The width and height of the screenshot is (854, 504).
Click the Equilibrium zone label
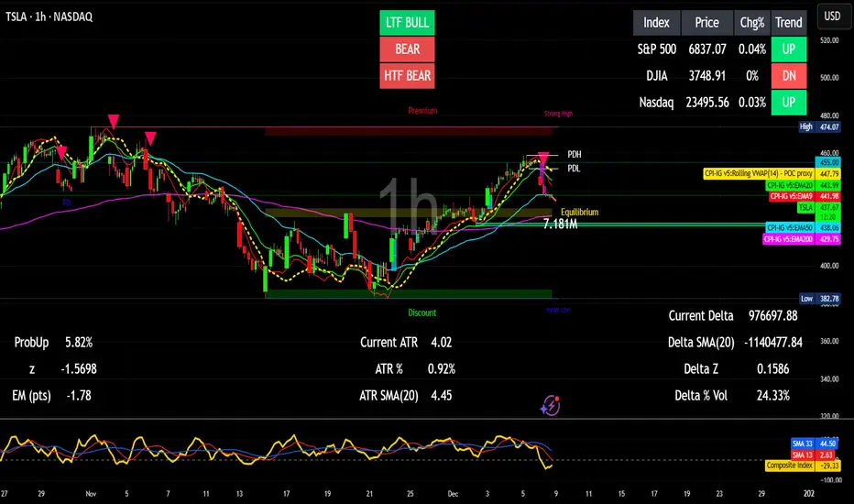(579, 212)
